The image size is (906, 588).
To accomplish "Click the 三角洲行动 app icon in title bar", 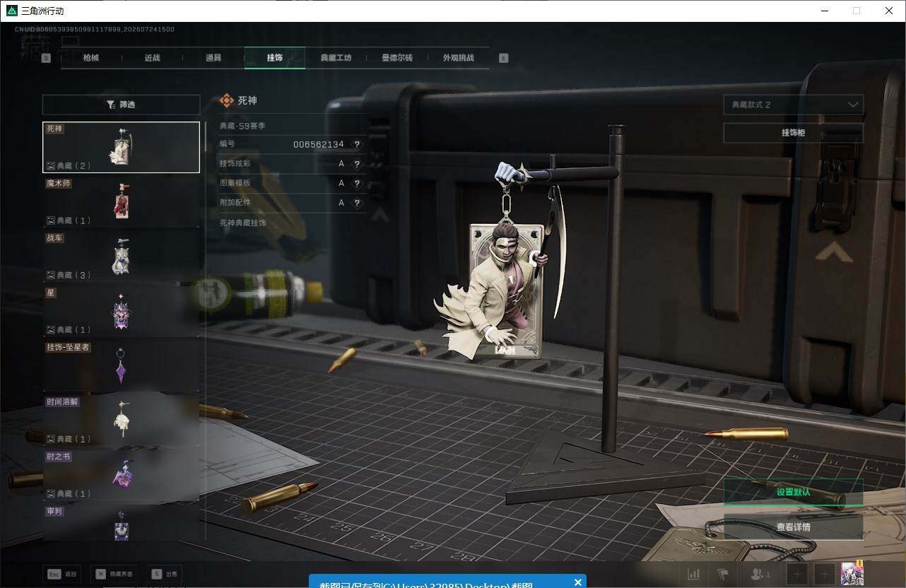I will pyautogui.click(x=11, y=11).
